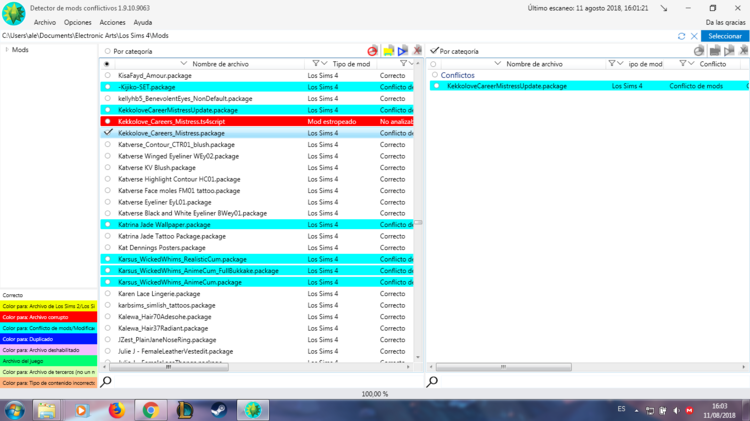Launch Google Chrome from taskbar
The width and height of the screenshot is (750, 421).
coord(151,410)
